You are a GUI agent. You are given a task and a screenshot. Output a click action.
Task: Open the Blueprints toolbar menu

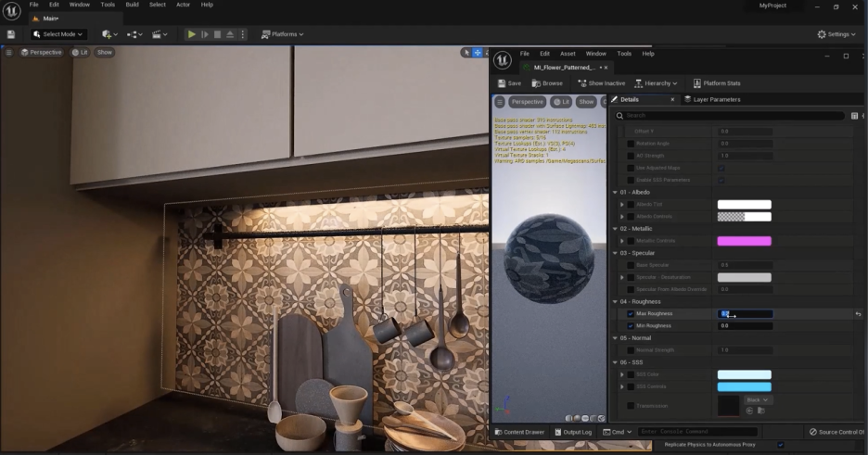pyautogui.click(x=134, y=34)
